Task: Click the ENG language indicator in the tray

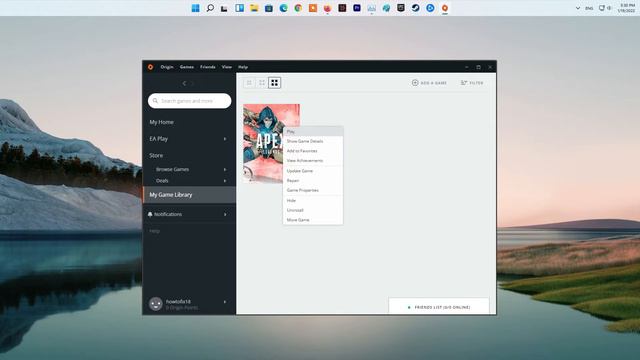Action: (x=589, y=8)
